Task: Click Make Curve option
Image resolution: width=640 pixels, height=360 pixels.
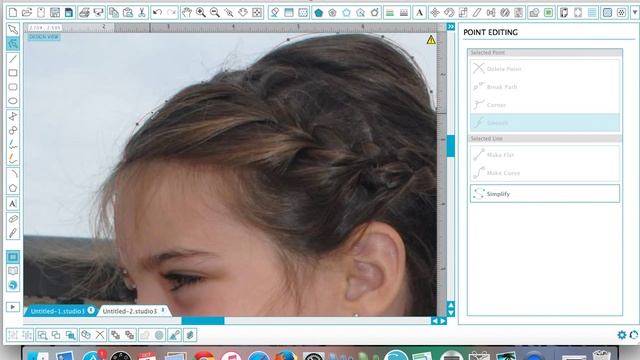Action: pyautogui.click(x=544, y=173)
